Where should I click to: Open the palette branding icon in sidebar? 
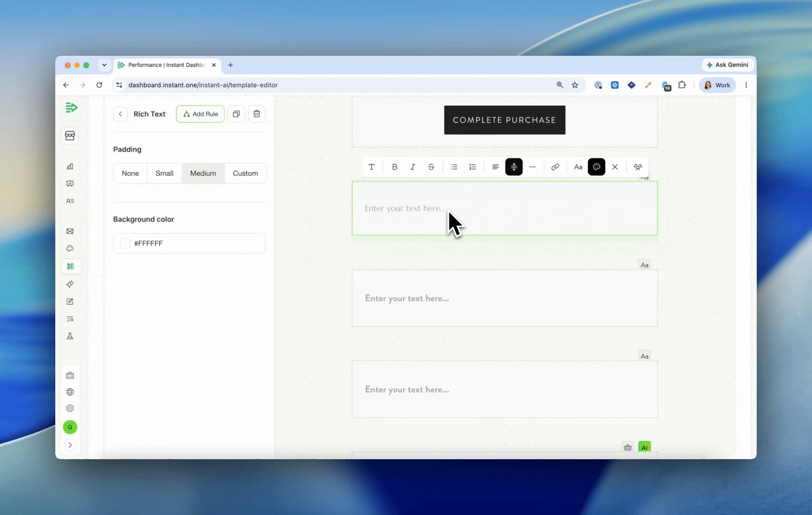[70, 248]
